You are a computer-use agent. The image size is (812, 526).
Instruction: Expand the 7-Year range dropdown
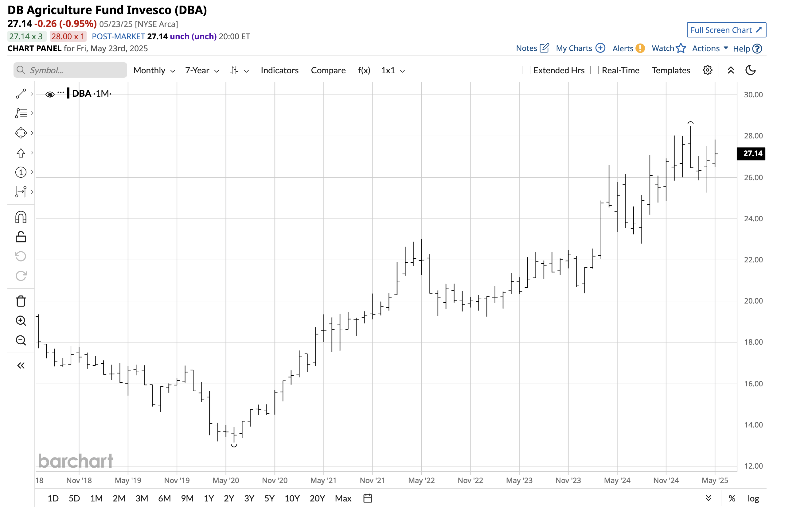[x=201, y=70]
